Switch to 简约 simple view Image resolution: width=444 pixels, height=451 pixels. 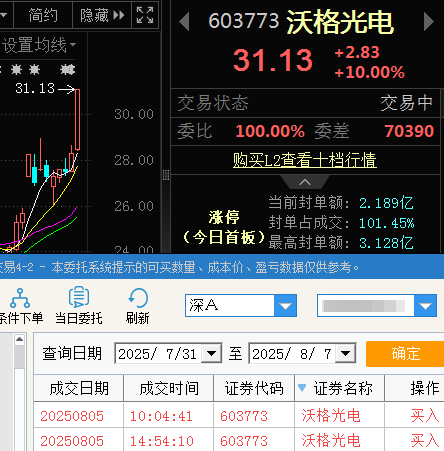tap(43, 15)
